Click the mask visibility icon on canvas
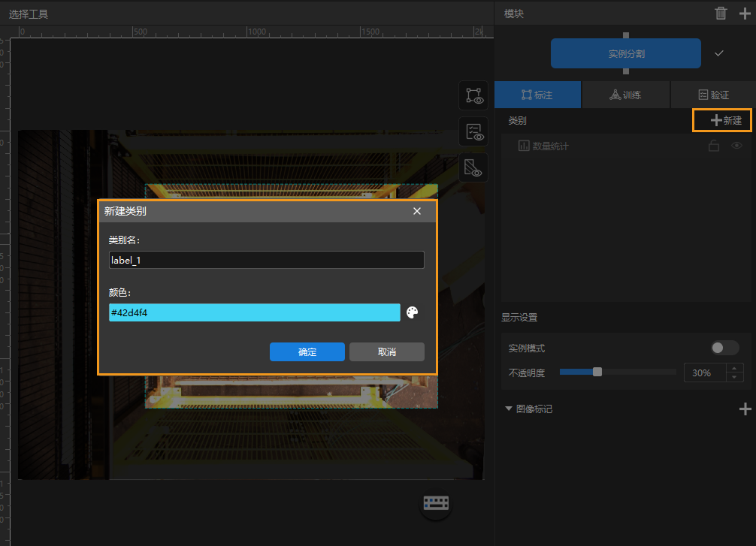The image size is (756, 546). pos(473,167)
